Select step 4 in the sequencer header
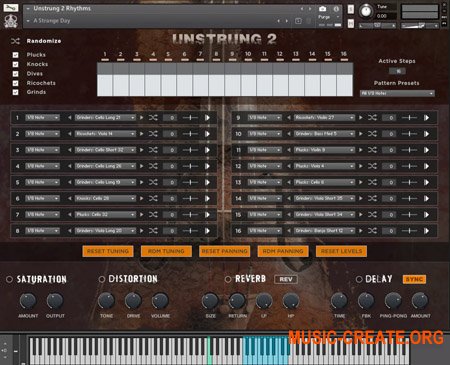Image resolution: width=450 pixels, height=365 pixels. click(x=153, y=55)
